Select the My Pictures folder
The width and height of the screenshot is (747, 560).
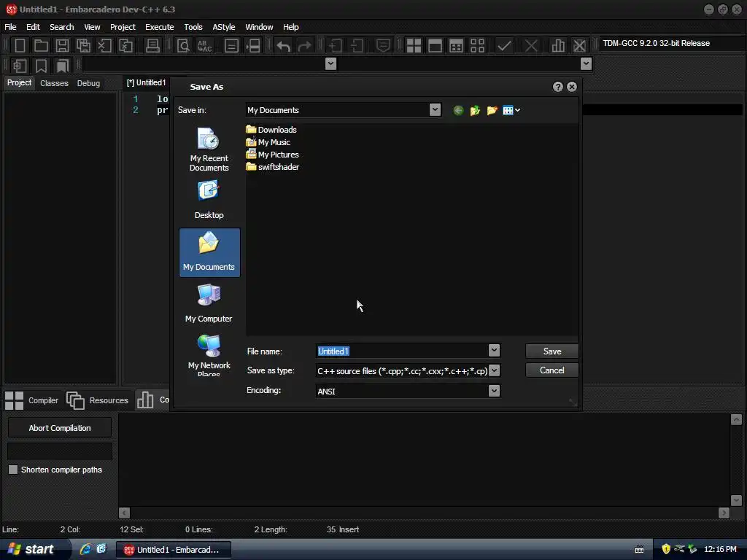tap(273, 155)
